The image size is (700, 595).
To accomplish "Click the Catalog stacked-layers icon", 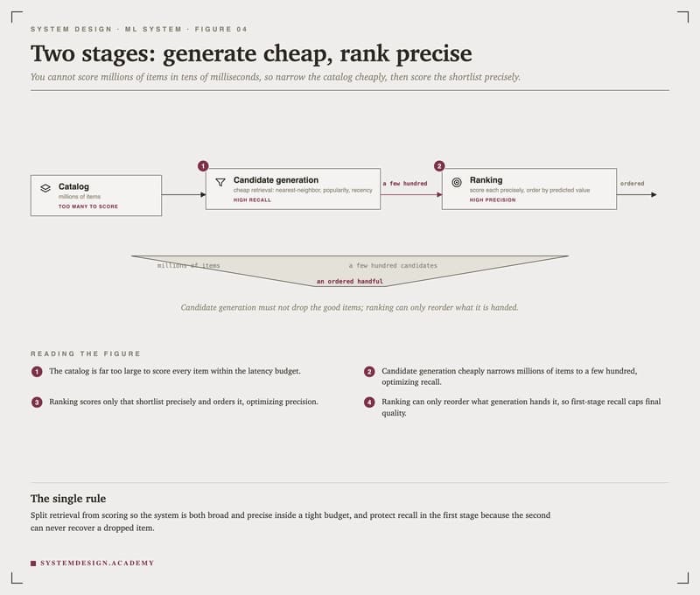I will [x=45, y=188].
